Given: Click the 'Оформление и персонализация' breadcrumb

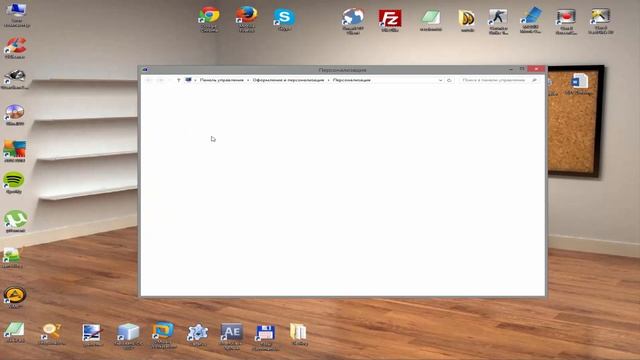Looking at the screenshot, I should coord(288,80).
